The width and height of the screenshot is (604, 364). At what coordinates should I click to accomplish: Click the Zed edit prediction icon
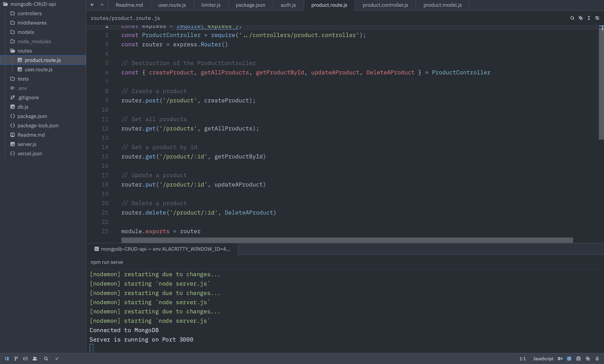point(560,358)
